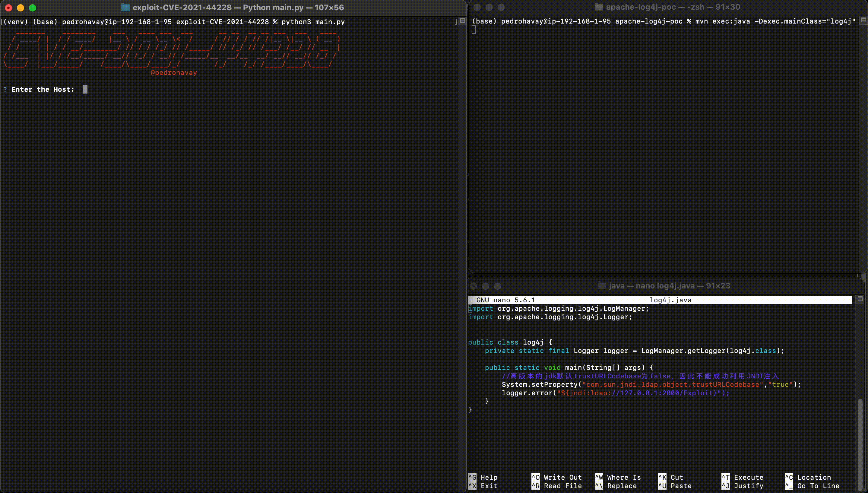
Task: Click the folder icon in exploit-CVE-2021-44228 title
Action: pos(125,8)
